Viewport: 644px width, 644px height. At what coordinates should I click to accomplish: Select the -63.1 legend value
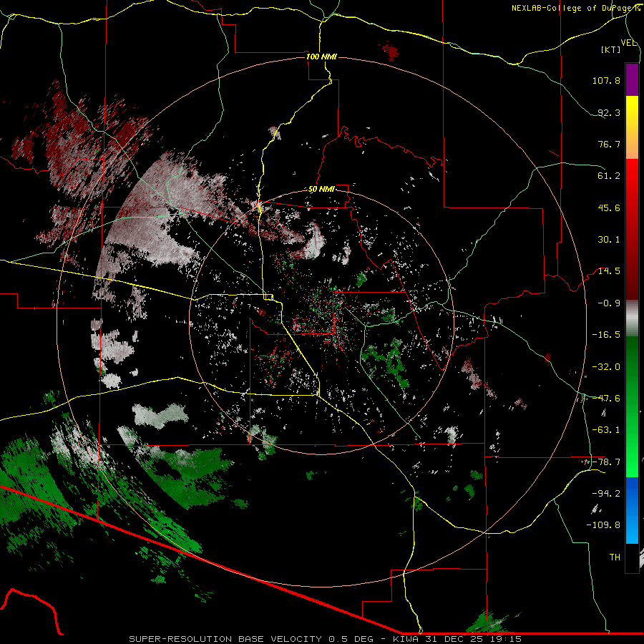606,430
